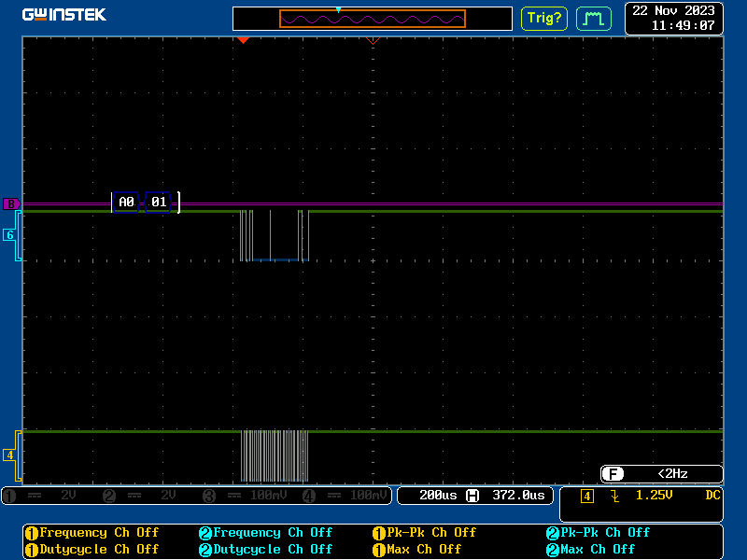The width and height of the screenshot is (747, 560).
Task: Click channel 1 Pk-Pk measurement
Action: [425, 532]
